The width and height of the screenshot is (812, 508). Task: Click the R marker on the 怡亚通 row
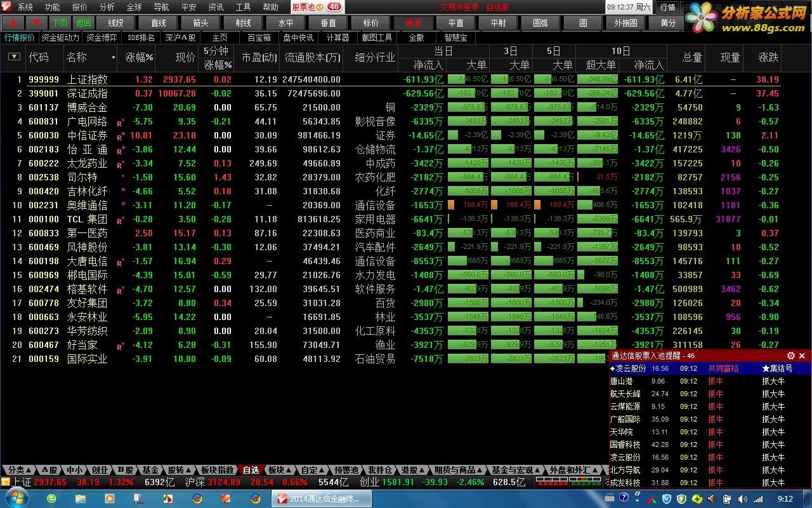tap(121, 150)
